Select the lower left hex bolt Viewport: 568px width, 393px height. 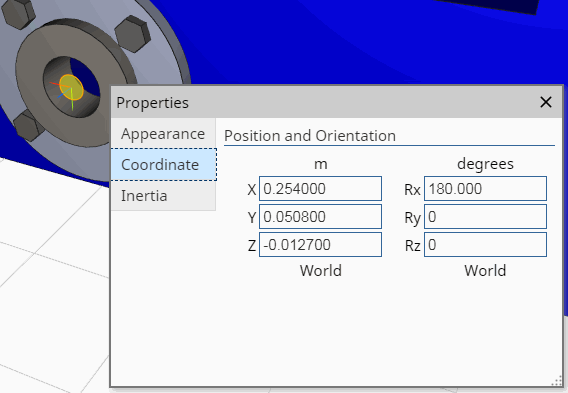(28, 125)
